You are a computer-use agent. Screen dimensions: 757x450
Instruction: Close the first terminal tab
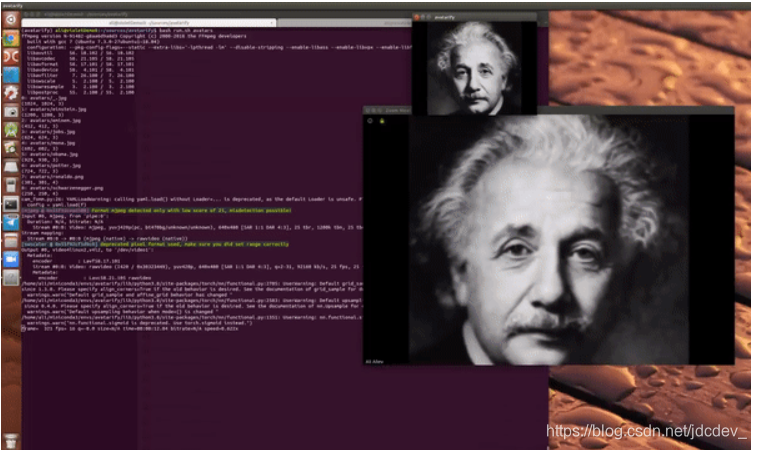tap(272, 23)
